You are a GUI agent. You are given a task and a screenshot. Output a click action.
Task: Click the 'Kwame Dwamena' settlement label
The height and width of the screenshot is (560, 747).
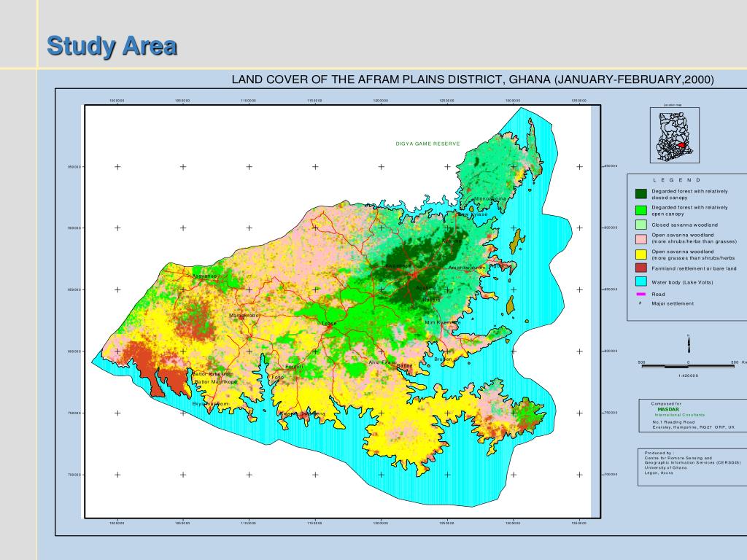click(x=303, y=414)
